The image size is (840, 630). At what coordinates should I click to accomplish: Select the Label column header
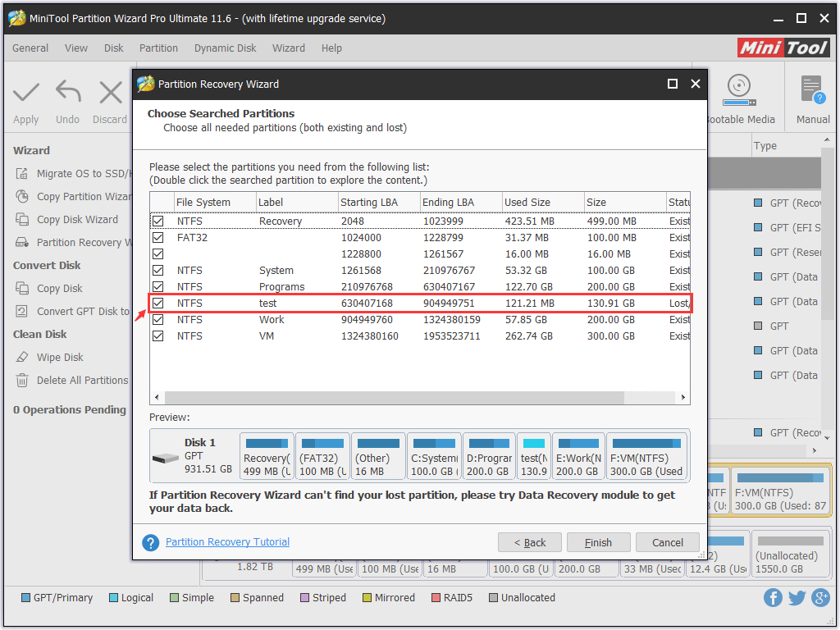click(x=297, y=203)
